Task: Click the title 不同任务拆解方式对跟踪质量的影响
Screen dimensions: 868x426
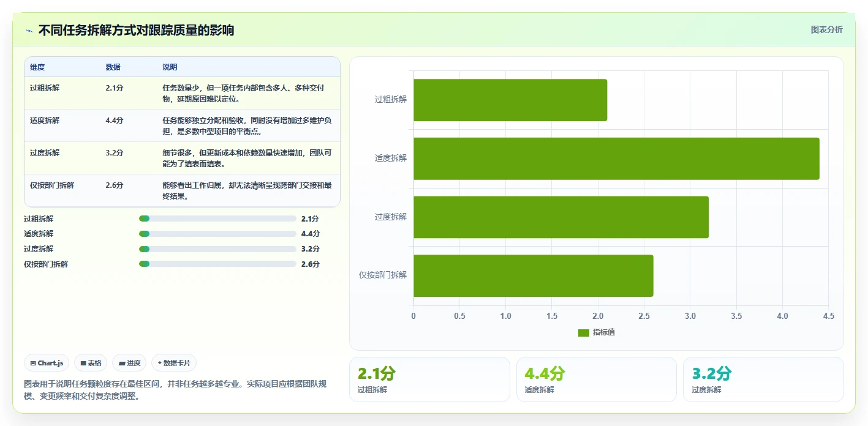Action: click(x=136, y=31)
